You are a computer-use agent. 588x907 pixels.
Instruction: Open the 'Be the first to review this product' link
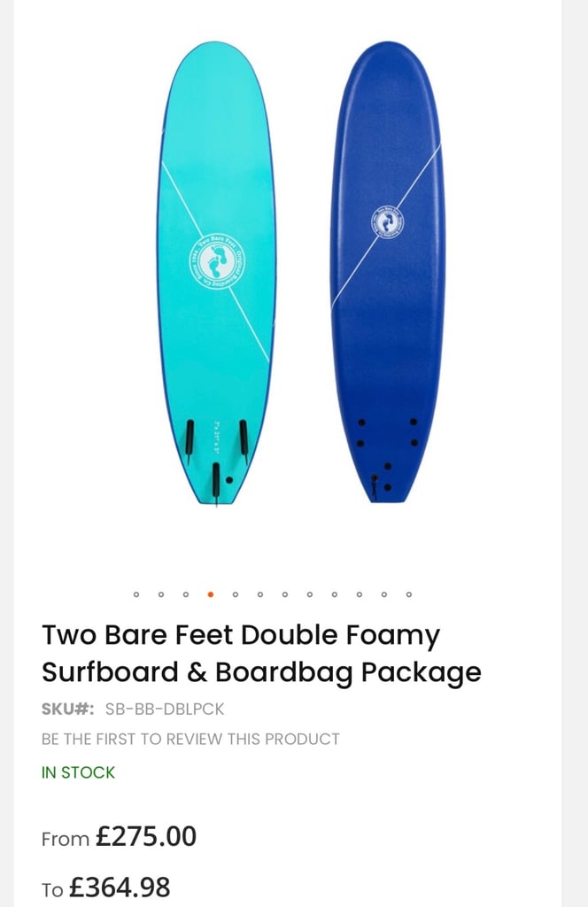pos(190,740)
